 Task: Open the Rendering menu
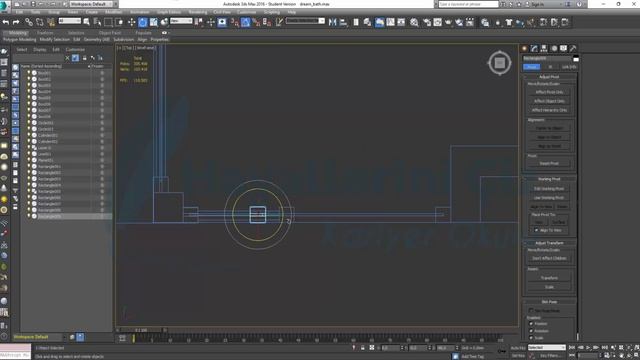(198, 12)
